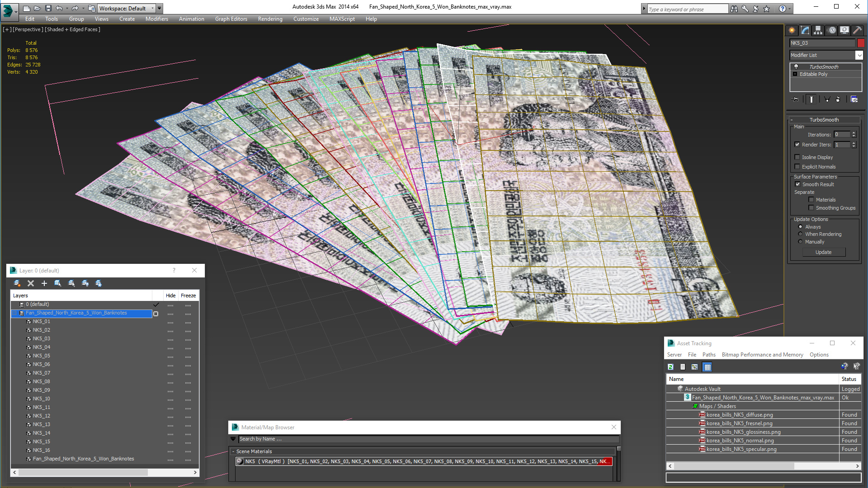The height and width of the screenshot is (488, 868).
Task: Open the Hierarchy command panel tab
Action: click(818, 30)
